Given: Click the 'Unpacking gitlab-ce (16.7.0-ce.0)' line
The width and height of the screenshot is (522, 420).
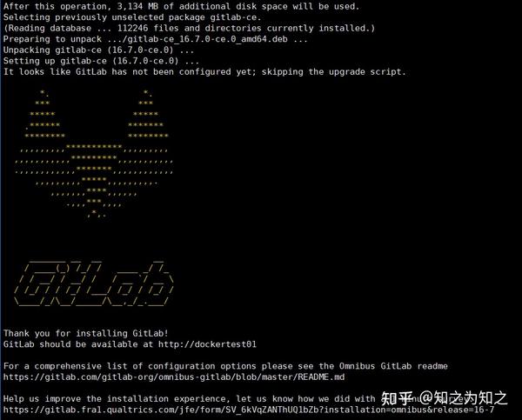Looking at the screenshot, I should point(98,50).
